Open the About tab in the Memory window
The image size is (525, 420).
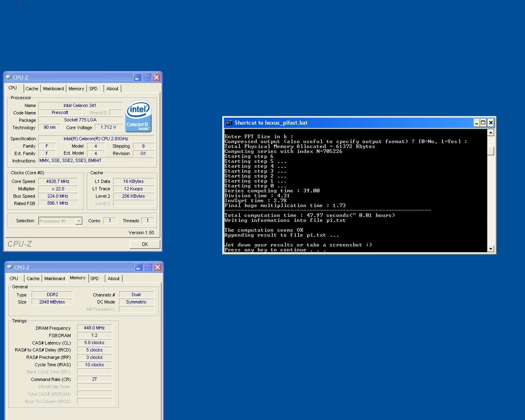(x=114, y=278)
